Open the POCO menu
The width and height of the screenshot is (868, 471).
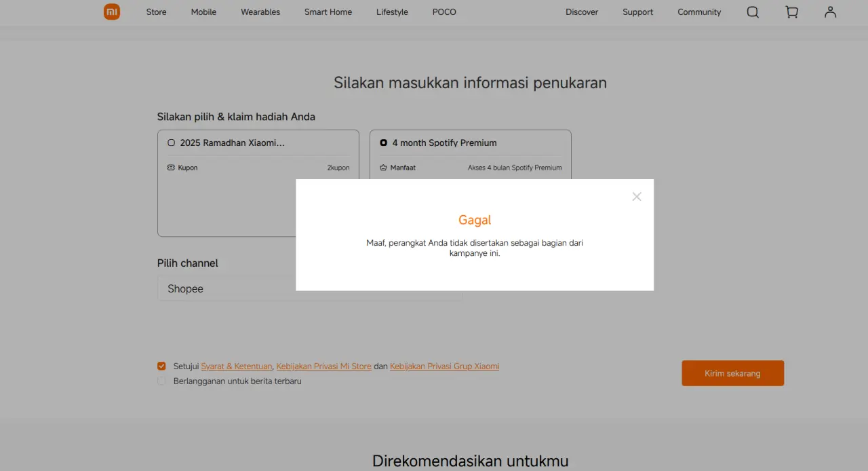444,12
